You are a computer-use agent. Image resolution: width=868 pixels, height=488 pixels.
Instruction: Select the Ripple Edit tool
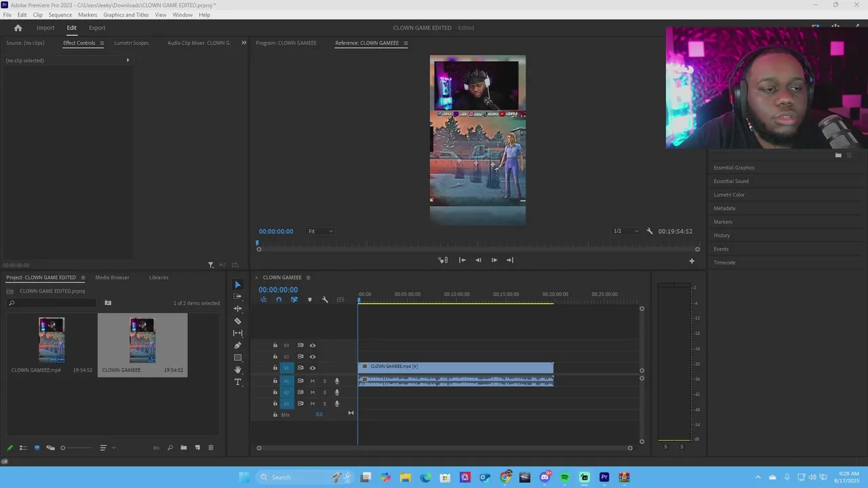[237, 308]
